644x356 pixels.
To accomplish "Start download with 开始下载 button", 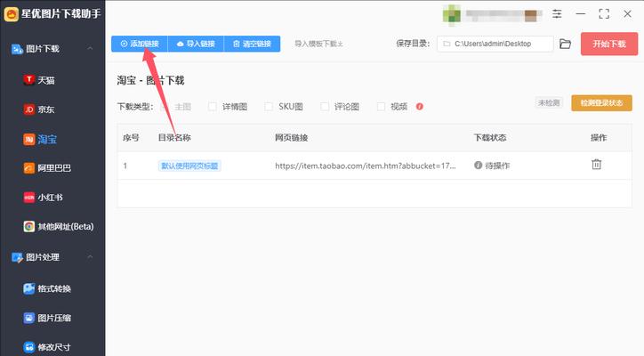I will pyautogui.click(x=609, y=44).
